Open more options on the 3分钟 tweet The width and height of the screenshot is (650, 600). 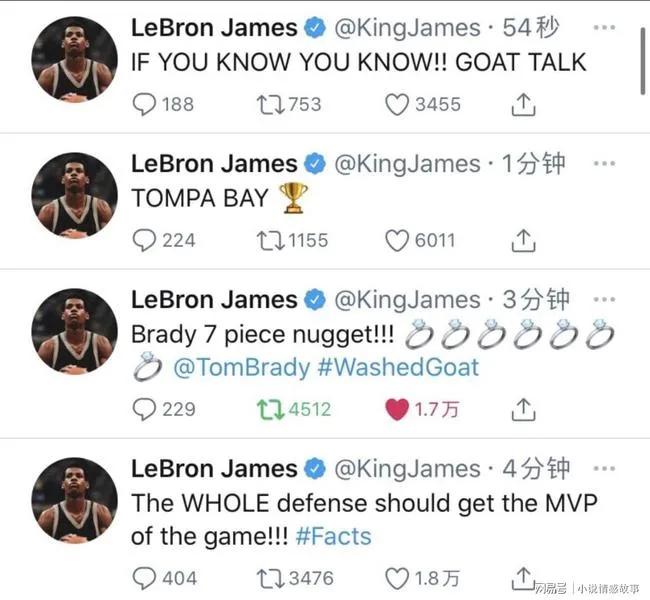click(x=605, y=299)
